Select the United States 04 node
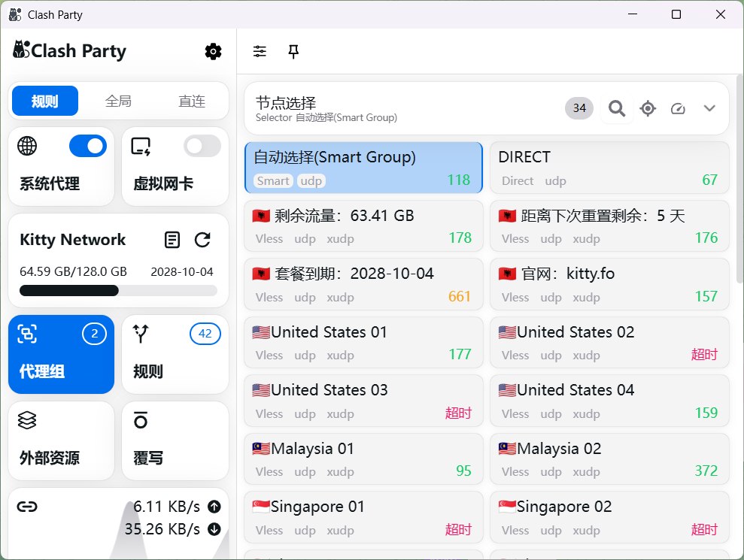This screenshot has height=560, width=744. (x=609, y=401)
